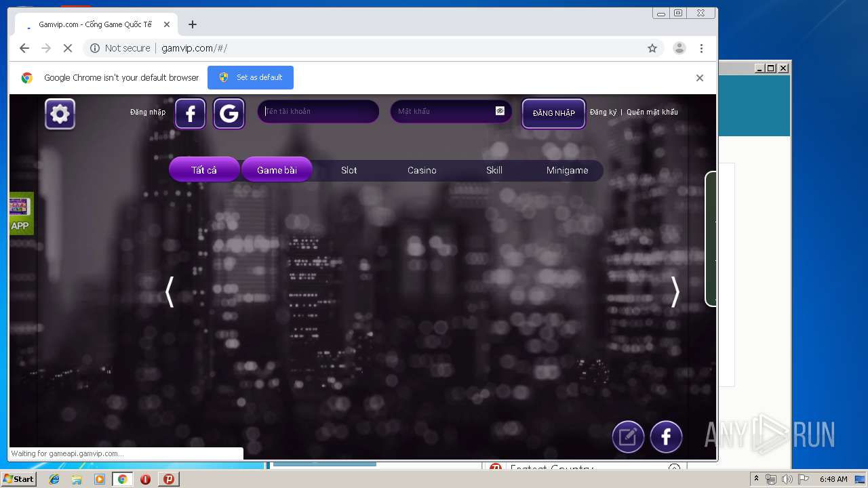Open Chrome's three-dot menu

(701, 48)
